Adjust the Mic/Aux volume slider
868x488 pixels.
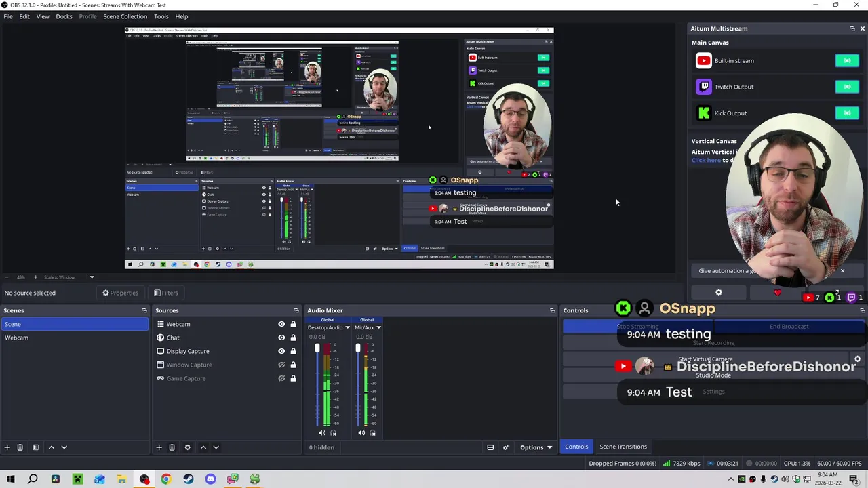pyautogui.click(x=358, y=348)
